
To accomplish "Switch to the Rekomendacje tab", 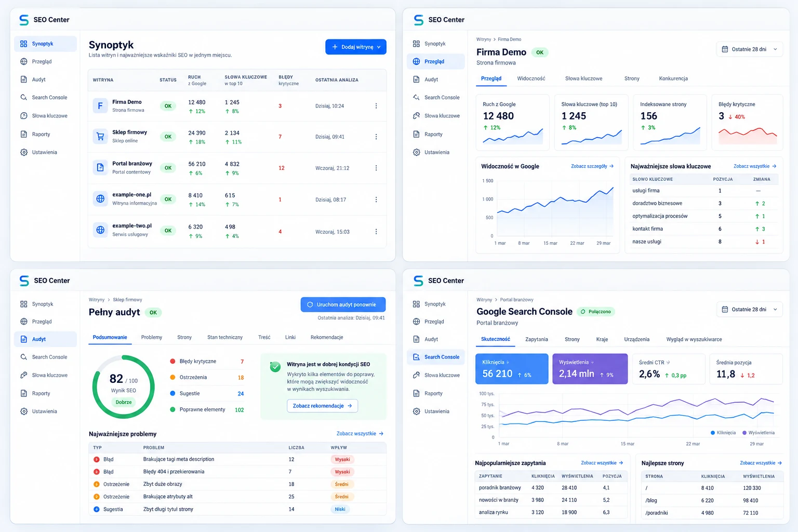I will point(327,337).
